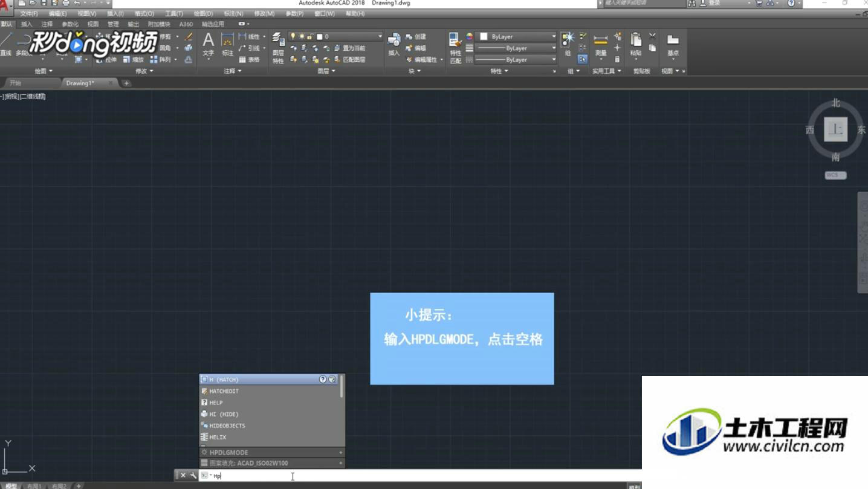868x489 pixels.
Task: Click the erase icon in 修改 panel
Action: [189, 37]
